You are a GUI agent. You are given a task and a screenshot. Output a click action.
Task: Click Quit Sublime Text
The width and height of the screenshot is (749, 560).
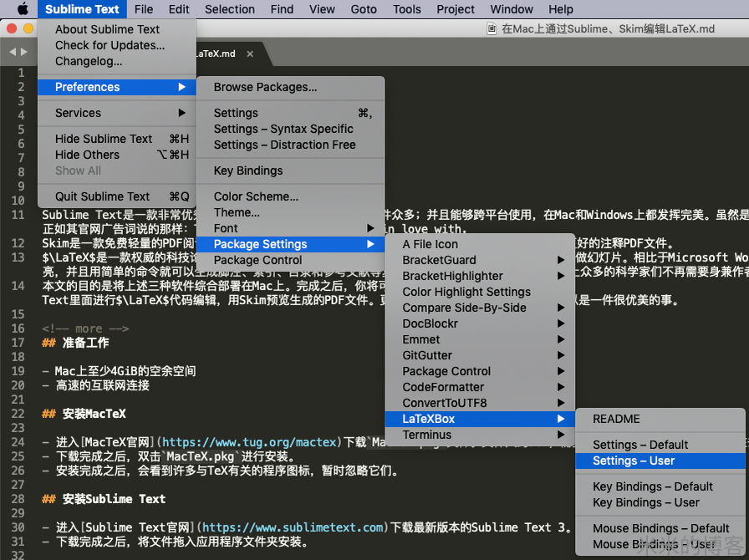[103, 196]
